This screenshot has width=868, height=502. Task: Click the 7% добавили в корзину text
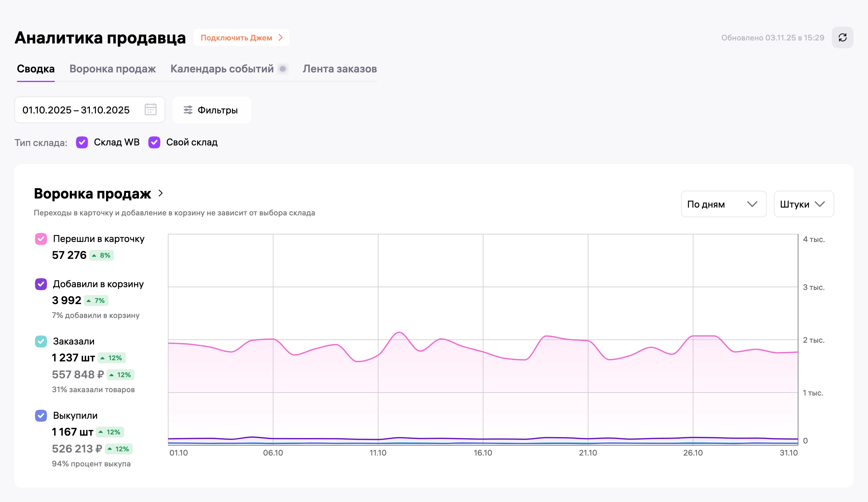coord(96,316)
